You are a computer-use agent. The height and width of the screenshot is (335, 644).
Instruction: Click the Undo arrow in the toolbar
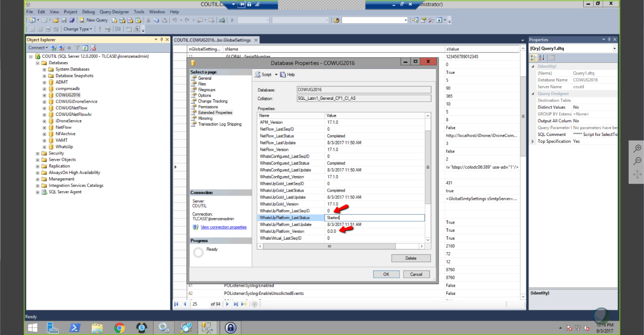(x=174, y=20)
